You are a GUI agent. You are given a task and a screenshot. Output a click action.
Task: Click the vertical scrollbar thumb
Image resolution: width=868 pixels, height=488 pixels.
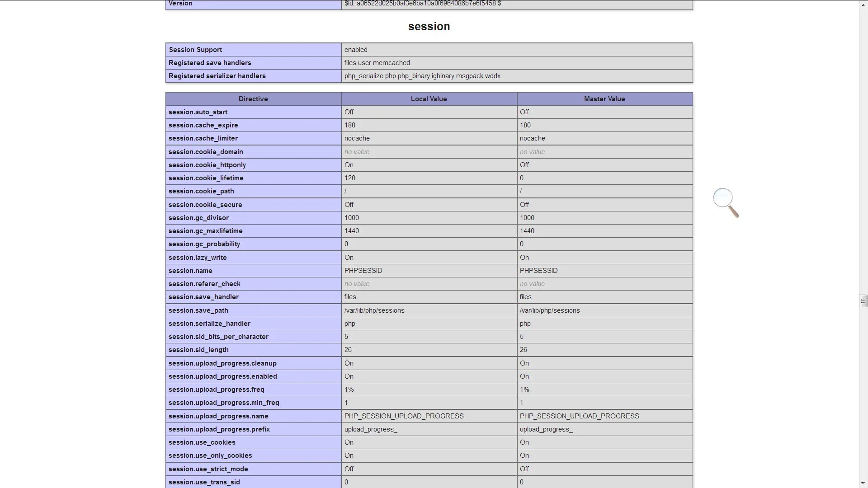863,300
